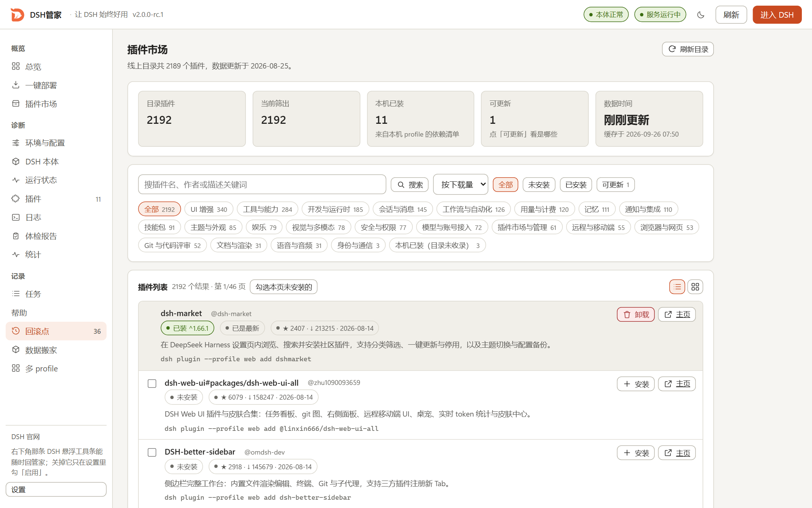812x508 pixels.
Task: Check the dsh-web-ui-all checkbox
Action: (152, 383)
